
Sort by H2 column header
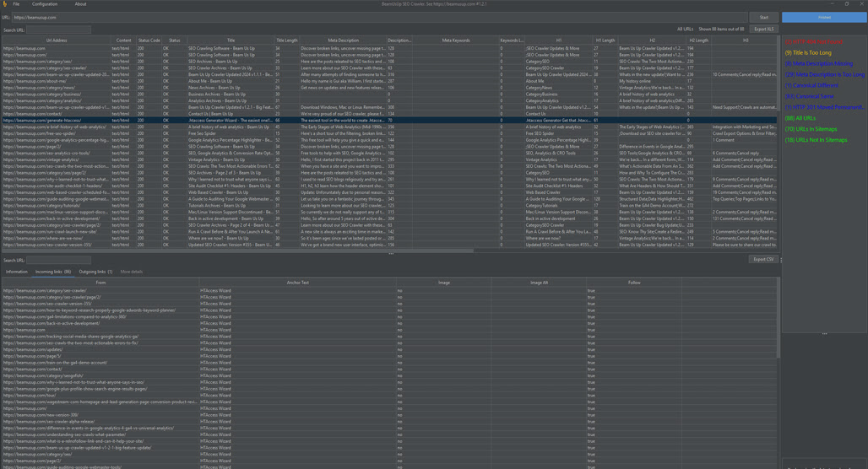pyautogui.click(x=652, y=40)
